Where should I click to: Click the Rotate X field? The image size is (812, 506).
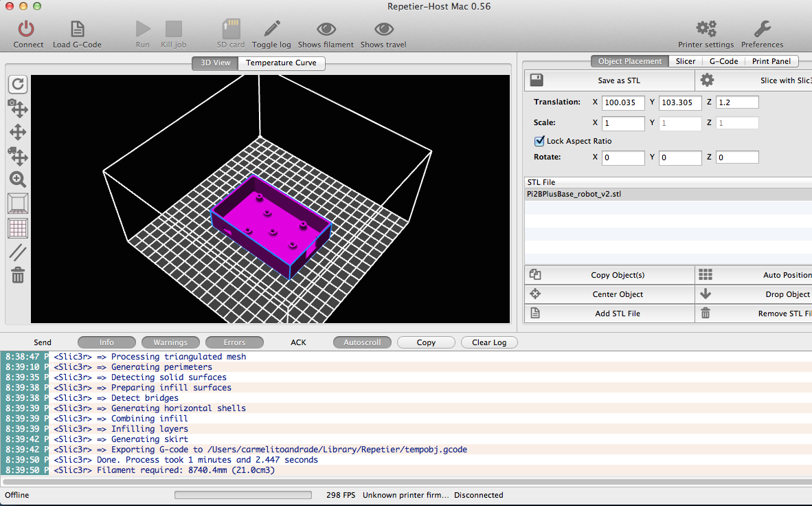pos(623,157)
